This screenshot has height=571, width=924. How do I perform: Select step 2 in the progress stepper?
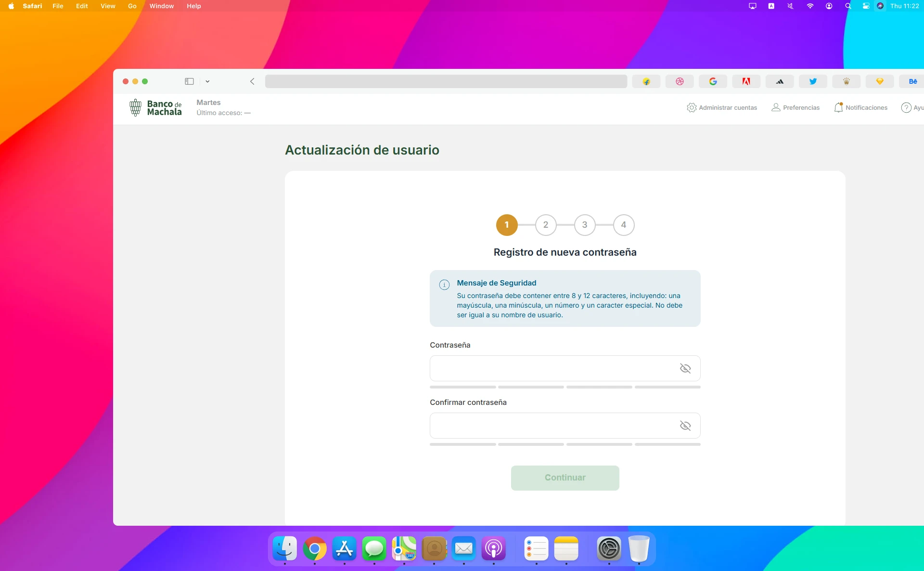coord(546,225)
